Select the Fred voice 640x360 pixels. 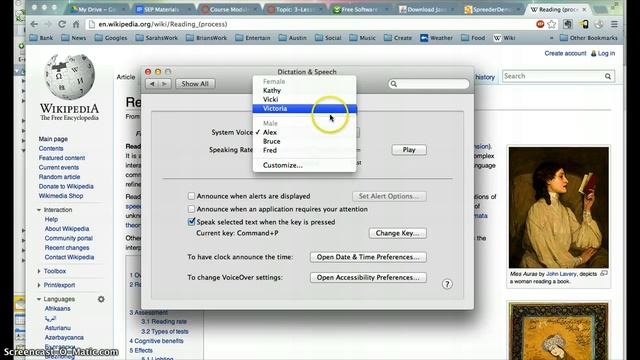[x=304, y=150]
